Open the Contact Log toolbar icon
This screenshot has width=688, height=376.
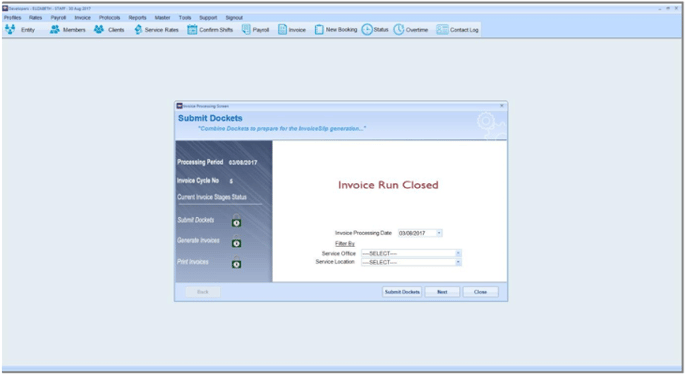[x=442, y=29]
